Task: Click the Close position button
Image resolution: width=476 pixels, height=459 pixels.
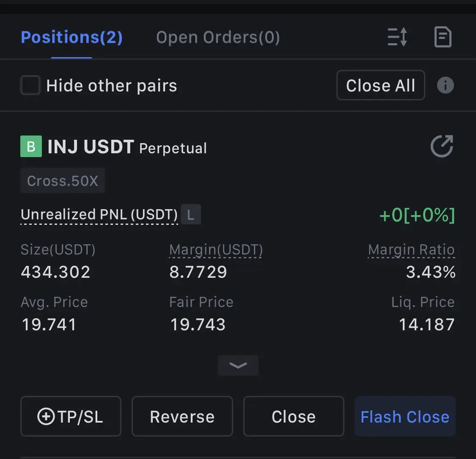Action: [294, 416]
